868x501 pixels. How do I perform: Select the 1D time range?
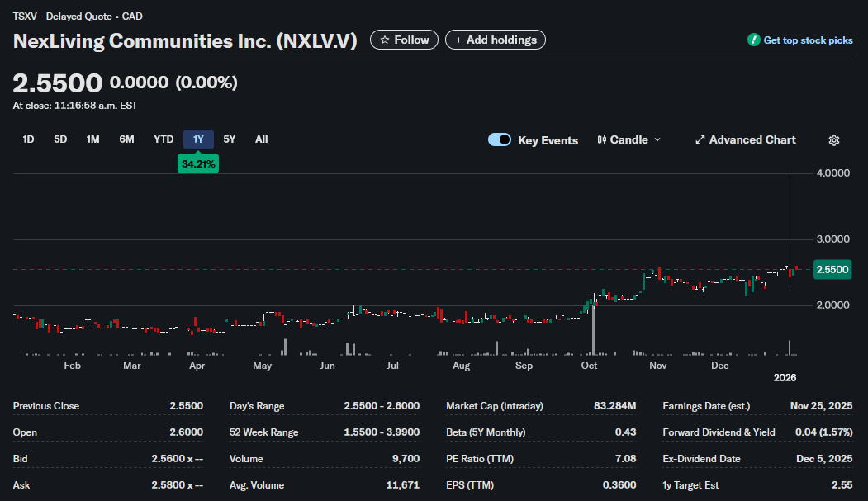28,139
